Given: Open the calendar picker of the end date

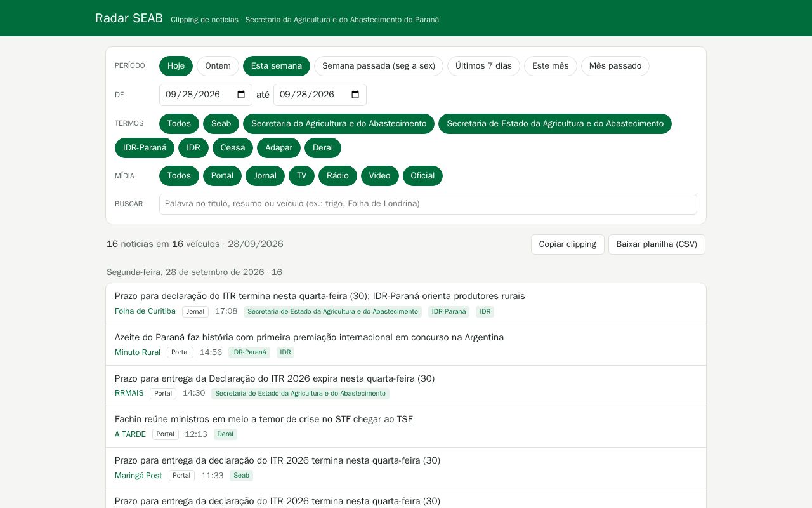Looking at the screenshot, I should tap(355, 95).
